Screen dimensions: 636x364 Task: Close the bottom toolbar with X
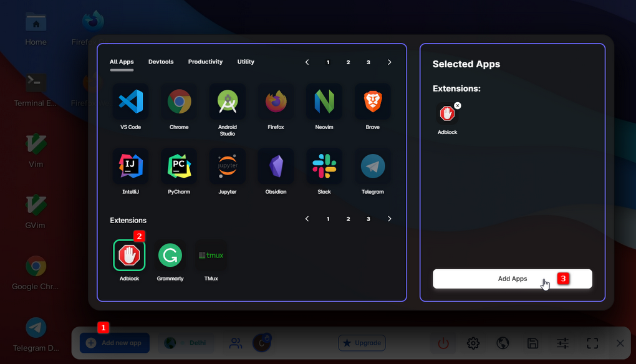tap(620, 343)
